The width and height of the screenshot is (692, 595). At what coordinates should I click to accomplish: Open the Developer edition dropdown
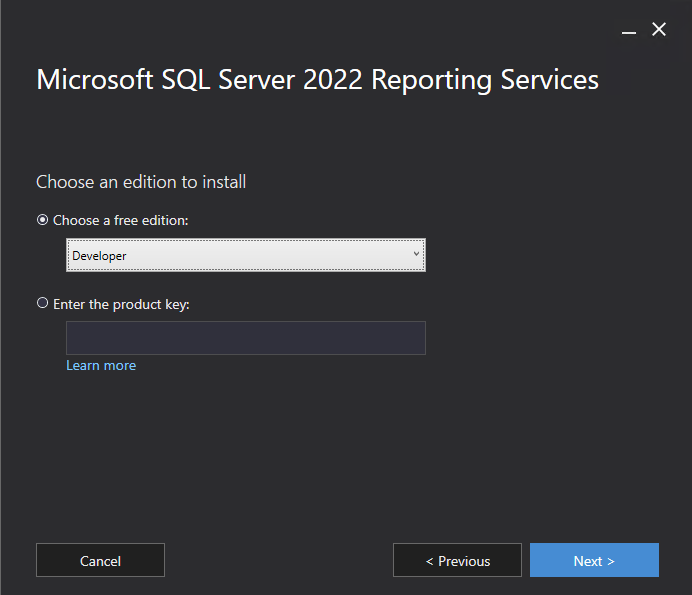click(x=246, y=255)
